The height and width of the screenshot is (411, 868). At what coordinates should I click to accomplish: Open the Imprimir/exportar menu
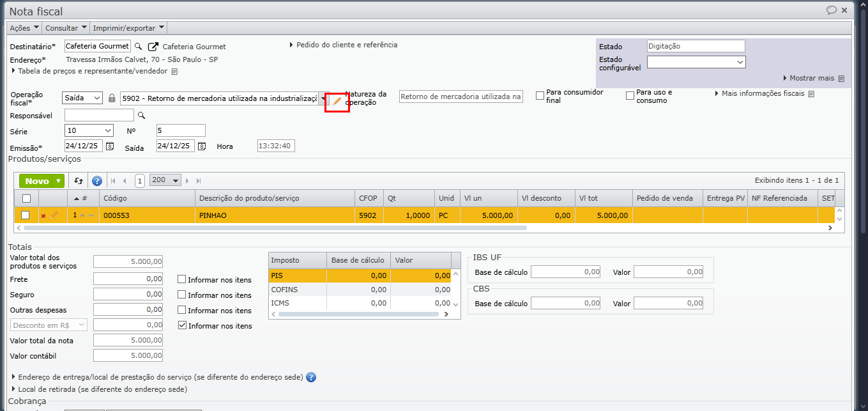(x=128, y=28)
